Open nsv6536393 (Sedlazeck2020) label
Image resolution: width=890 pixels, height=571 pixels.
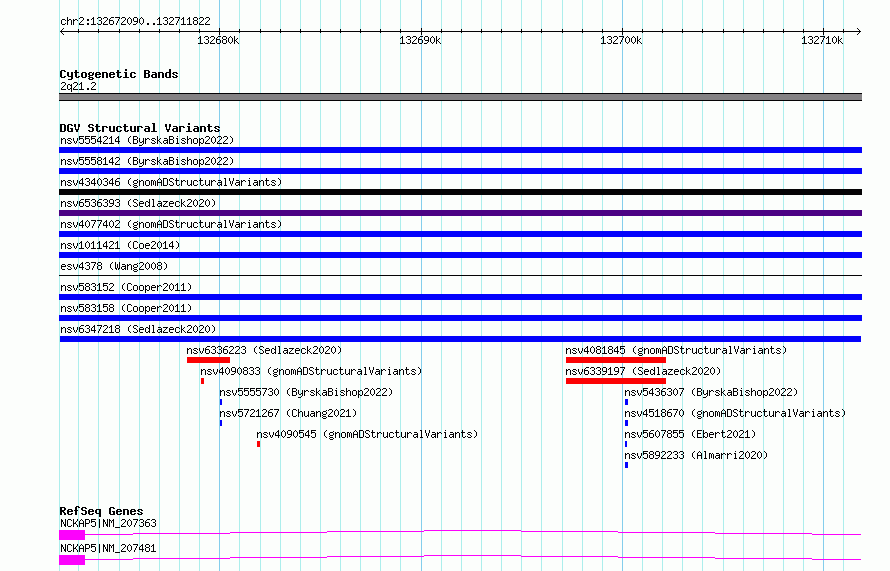coord(138,203)
